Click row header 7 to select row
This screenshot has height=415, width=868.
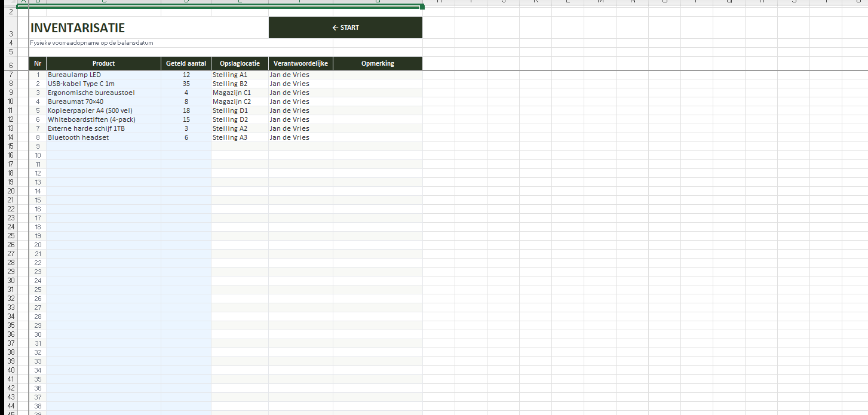pos(10,75)
